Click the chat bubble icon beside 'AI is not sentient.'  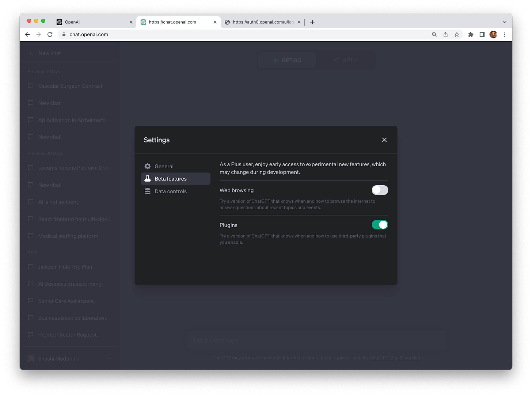(x=31, y=202)
